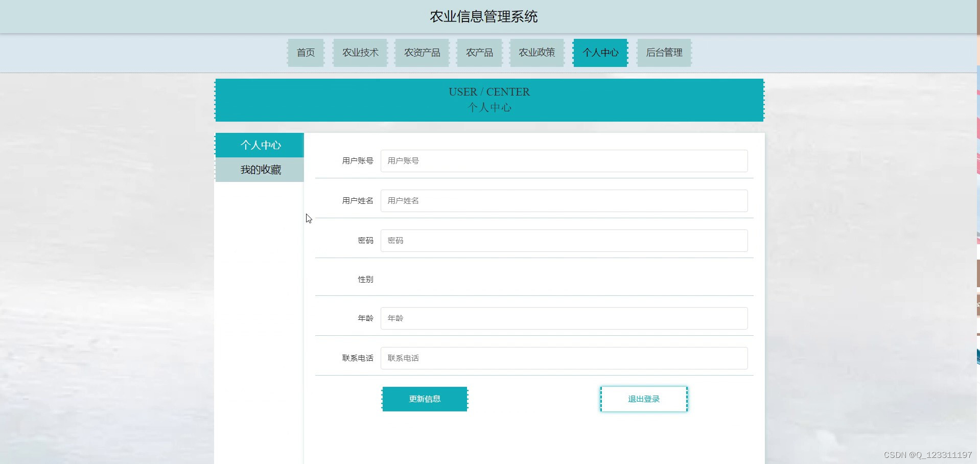Click the 更新信息 button
980x464 pixels.
click(425, 399)
